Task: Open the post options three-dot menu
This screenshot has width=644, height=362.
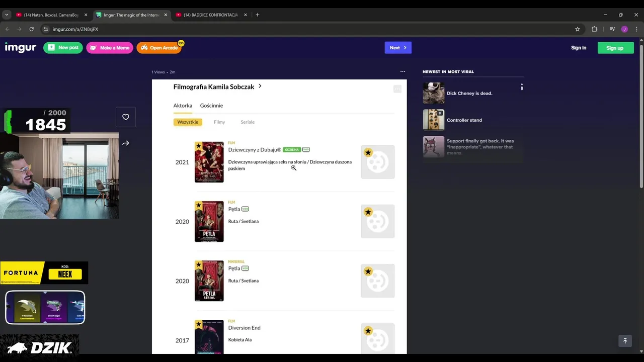Action: coord(403,72)
